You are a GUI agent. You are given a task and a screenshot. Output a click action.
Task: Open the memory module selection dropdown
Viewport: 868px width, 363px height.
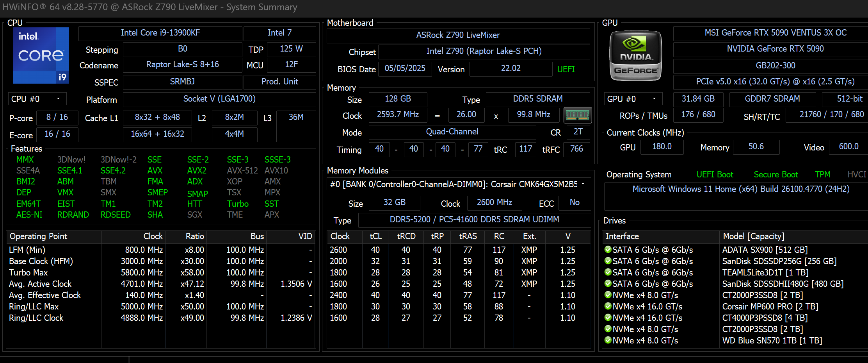click(459, 184)
